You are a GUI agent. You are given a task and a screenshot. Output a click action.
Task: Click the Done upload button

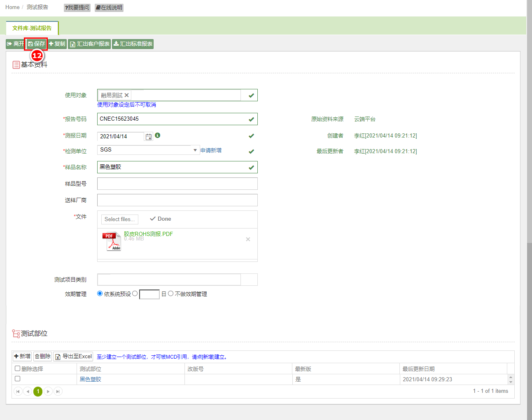[160, 219]
